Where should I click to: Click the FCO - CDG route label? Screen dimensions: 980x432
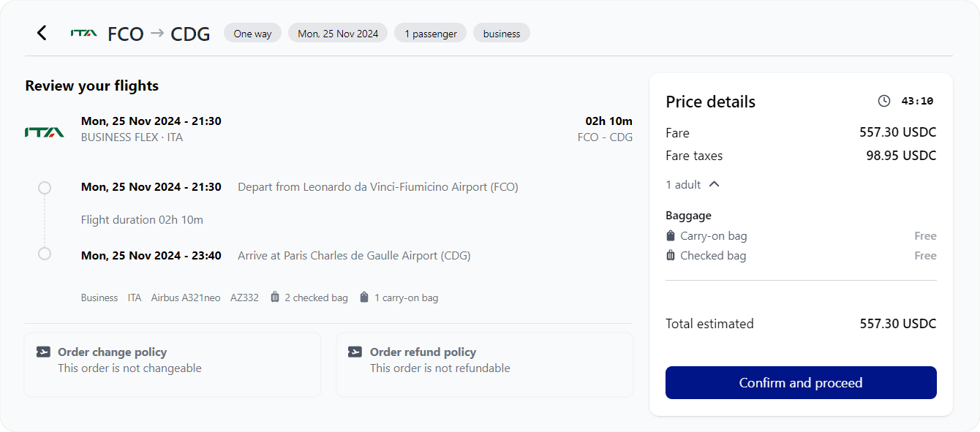pyautogui.click(x=605, y=137)
